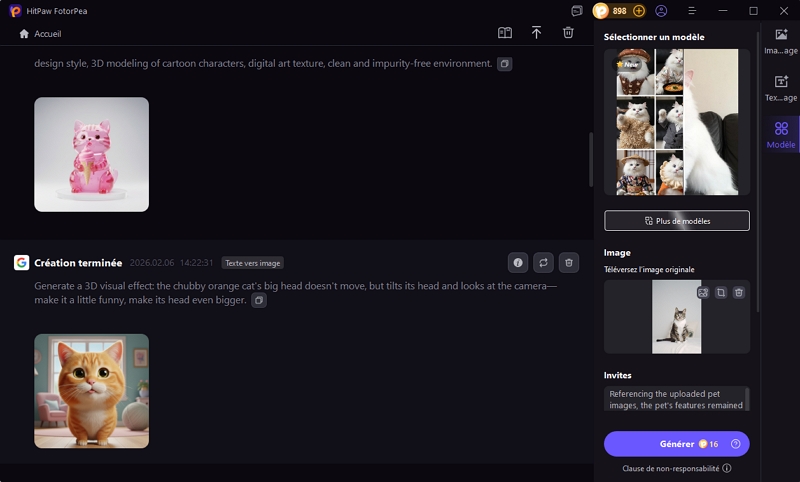800x482 pixels.
Task: Regenerate the orange cat creation
Action: coord(543,263)
